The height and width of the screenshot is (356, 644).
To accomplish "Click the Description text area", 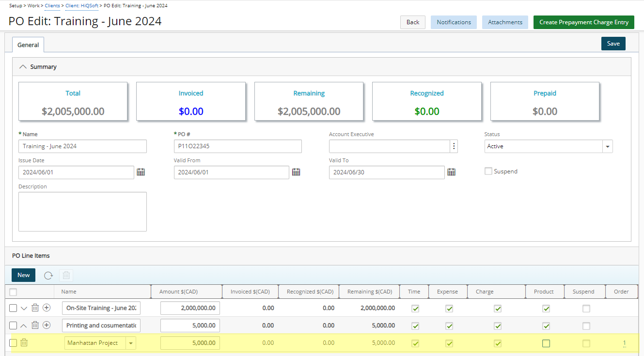I will pos(82,212).
